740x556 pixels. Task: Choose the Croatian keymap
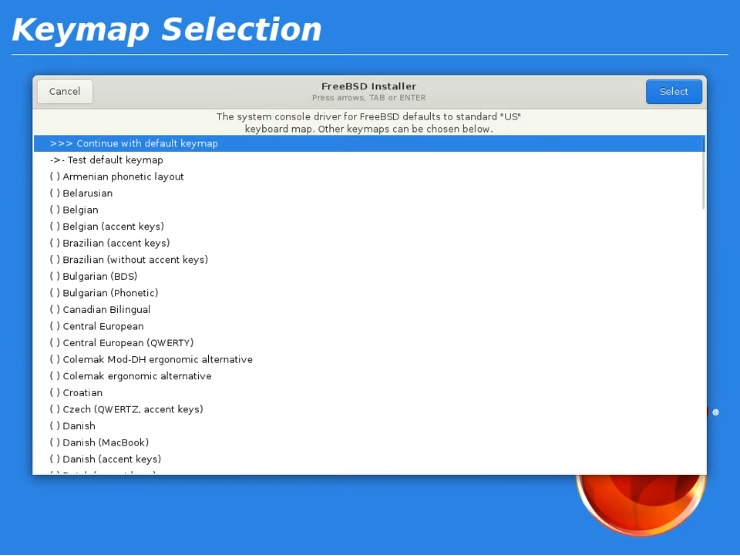(76, 393)
